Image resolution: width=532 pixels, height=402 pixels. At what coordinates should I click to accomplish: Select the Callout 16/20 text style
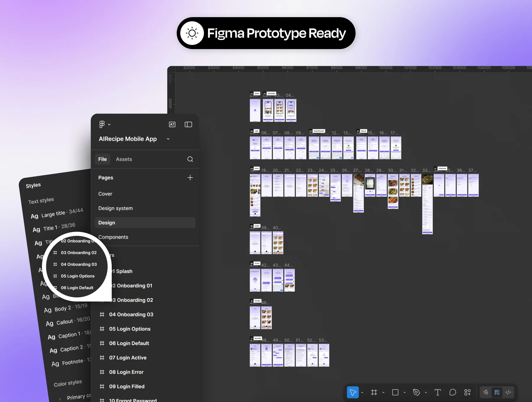pos(68,321)
